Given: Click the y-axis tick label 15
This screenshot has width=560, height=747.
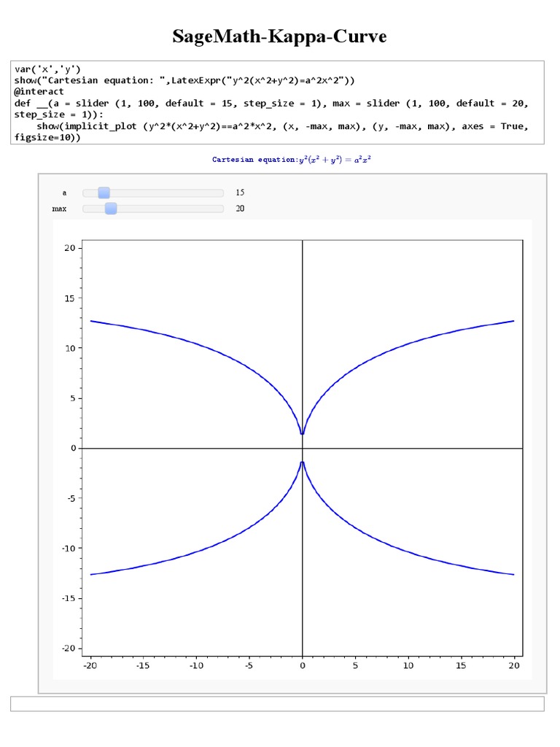Looking at the screenshot, I should (71, 298).
